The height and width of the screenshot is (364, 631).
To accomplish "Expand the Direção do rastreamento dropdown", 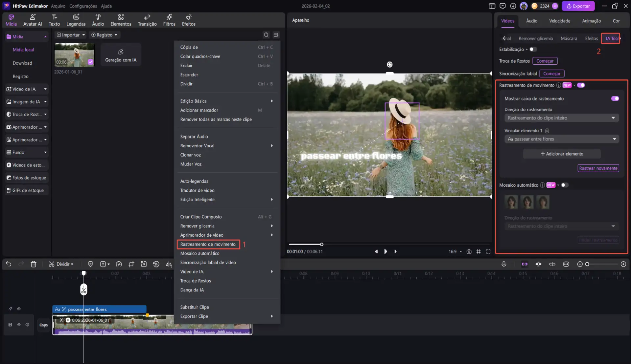I will tap(561, 118).
